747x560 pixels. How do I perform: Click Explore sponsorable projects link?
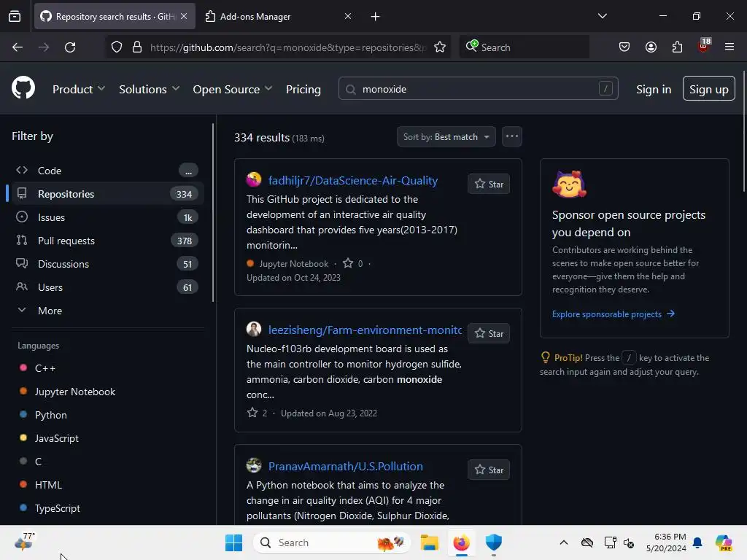pos(613,314)
